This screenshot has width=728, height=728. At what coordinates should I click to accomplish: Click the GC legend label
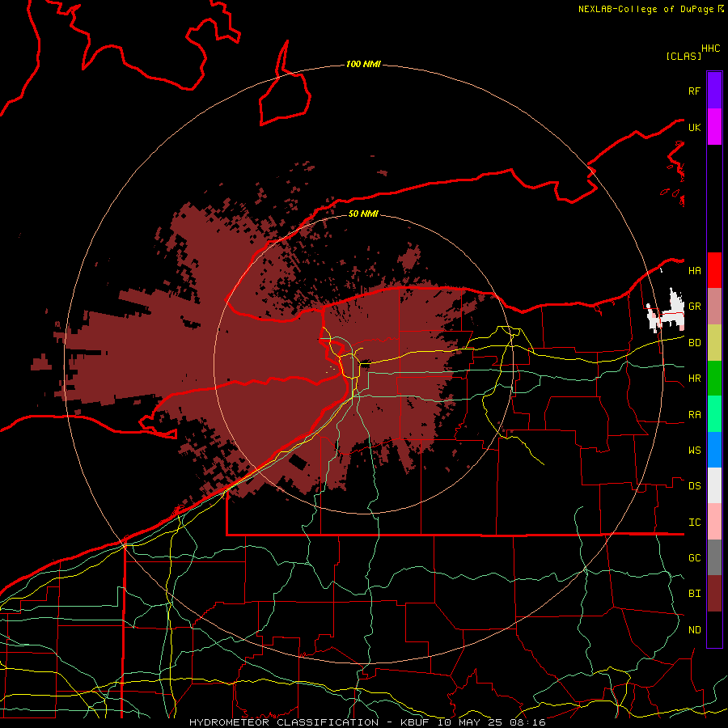pos(694,557)
